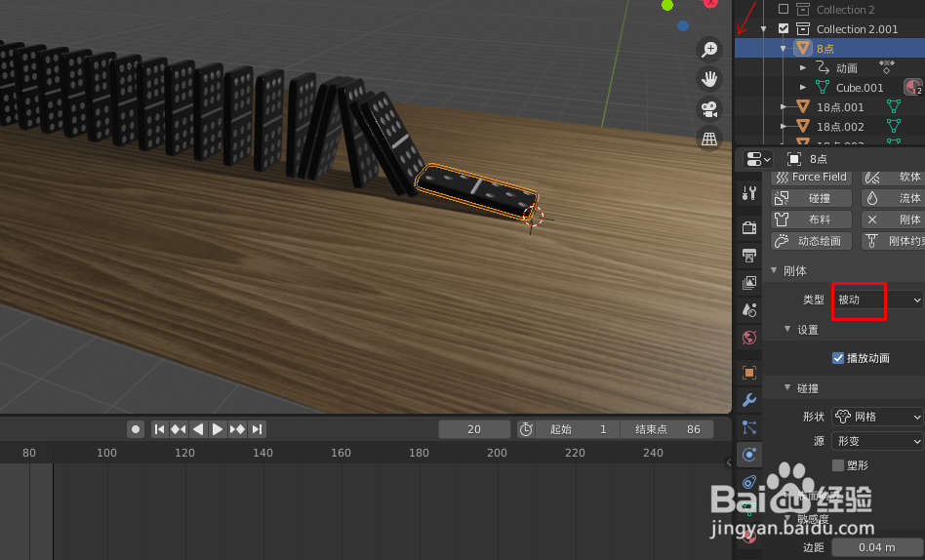Click the timeline frame range clock icon
This screenshot has width=925, height=560.
pyautogui.click(x=526, y=429)
